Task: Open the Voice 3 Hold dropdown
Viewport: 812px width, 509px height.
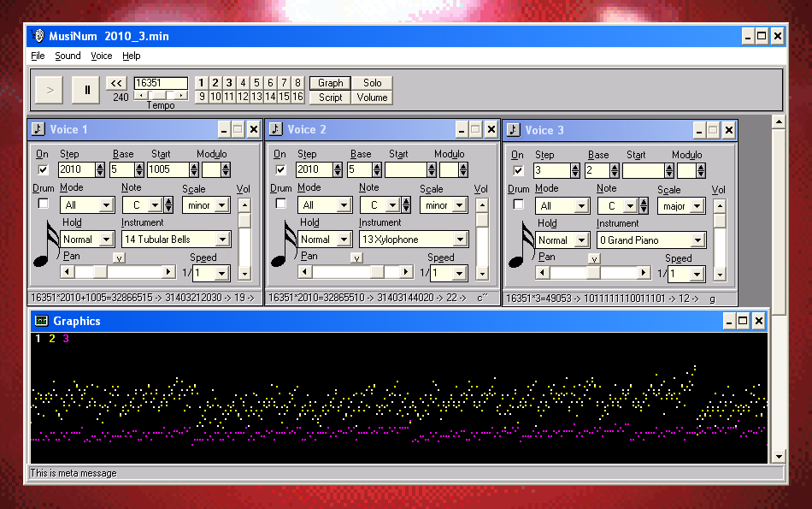Action: (x=582, y=240)
